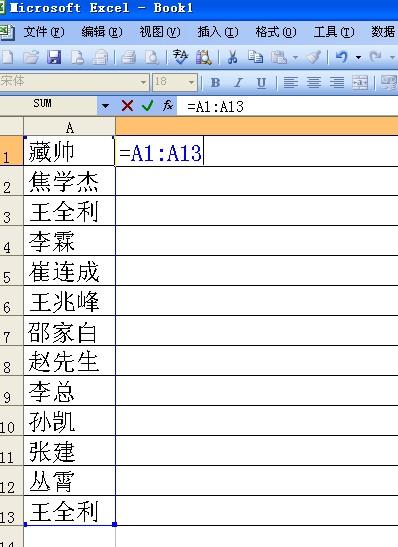Select column A header
Viewport: 398px width, 547px height.
pos(69,126)
